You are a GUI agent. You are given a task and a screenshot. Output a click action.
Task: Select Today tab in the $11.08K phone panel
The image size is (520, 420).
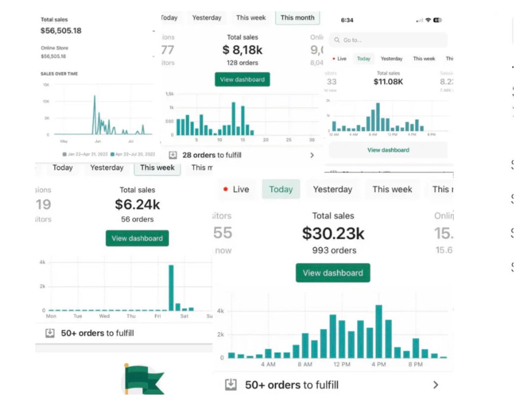click(x=363, y=59)
